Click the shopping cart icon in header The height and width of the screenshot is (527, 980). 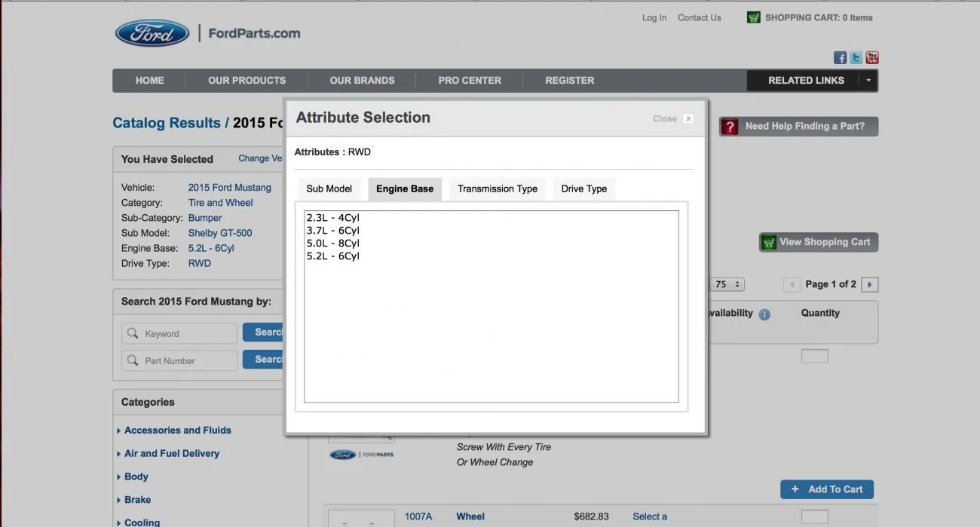tap(753, 17)
